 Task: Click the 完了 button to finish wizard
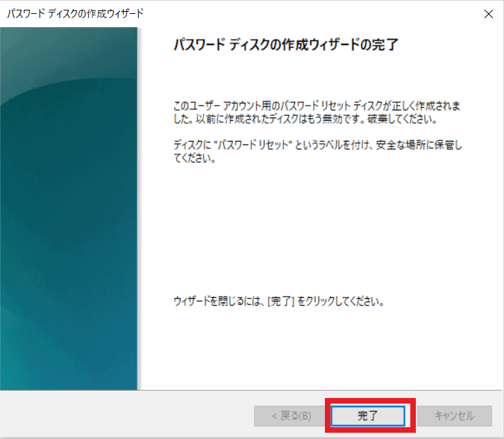[x=368, y=416]
